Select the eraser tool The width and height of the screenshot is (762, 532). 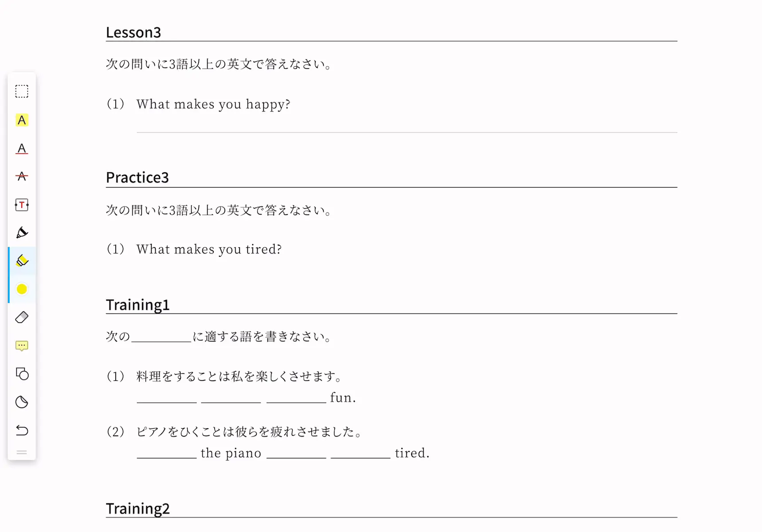(x=22, y=317)
